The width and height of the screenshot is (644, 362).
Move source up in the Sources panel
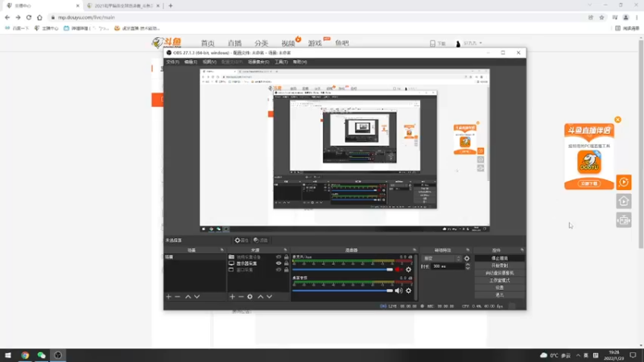coord(260,296)
